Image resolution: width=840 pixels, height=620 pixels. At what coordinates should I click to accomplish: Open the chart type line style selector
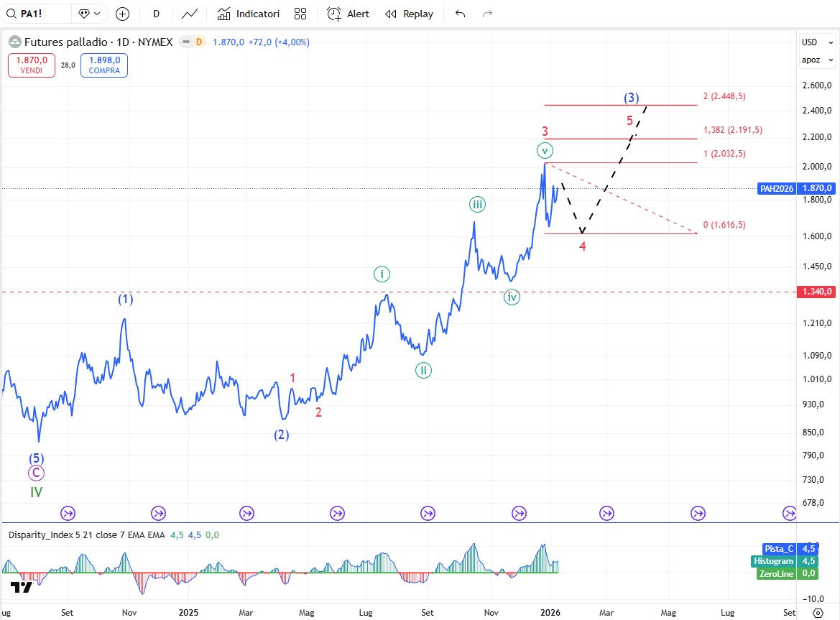190,14
